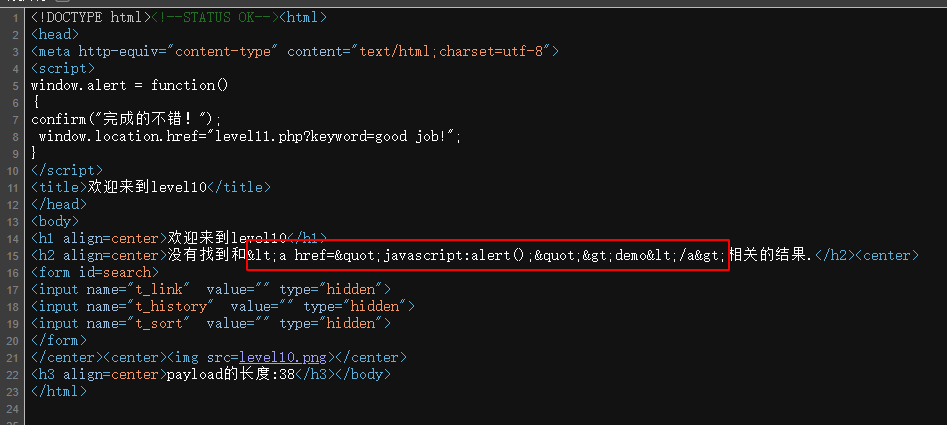947x425 pixels.
Task: Click the payload length h3 line
Action: tap(210, 374)
